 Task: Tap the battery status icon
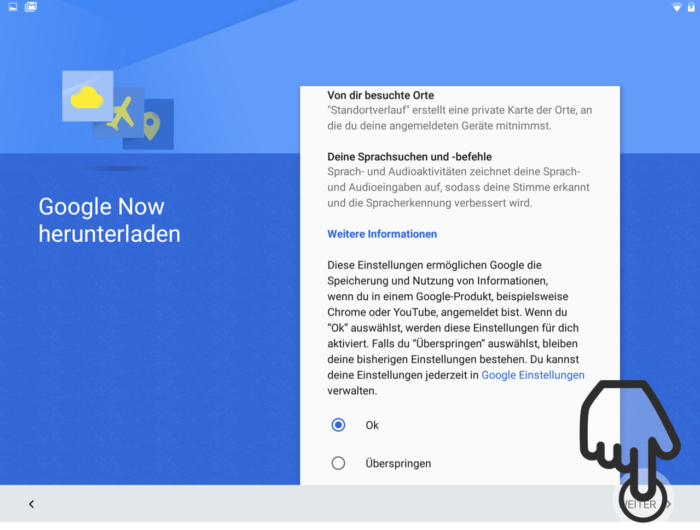691,7
